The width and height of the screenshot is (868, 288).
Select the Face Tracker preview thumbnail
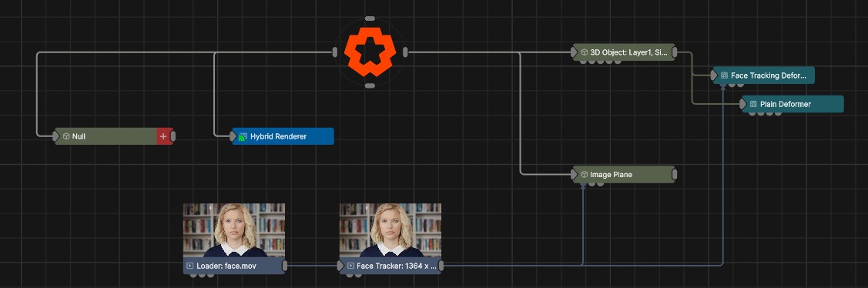(x=390, y=229)
